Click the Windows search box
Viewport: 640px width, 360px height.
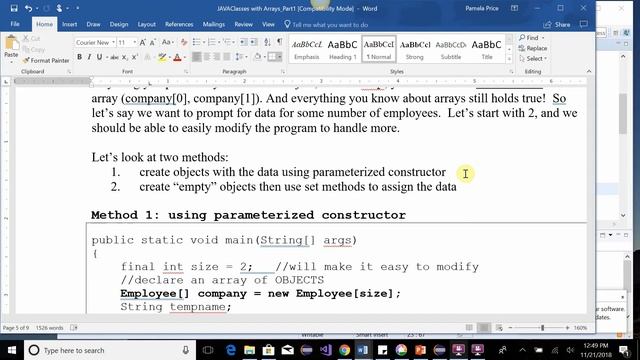109,350
